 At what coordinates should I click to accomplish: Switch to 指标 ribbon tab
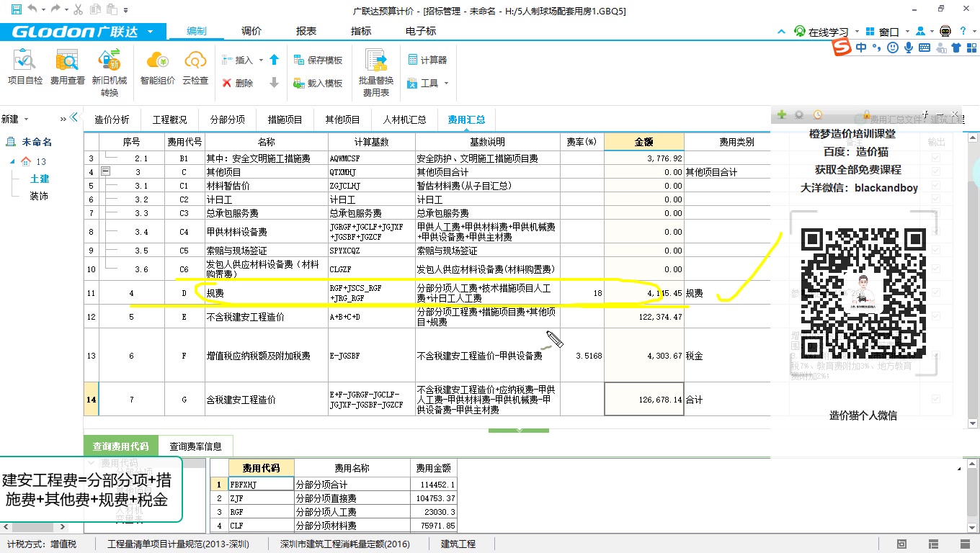coord(361,32)
